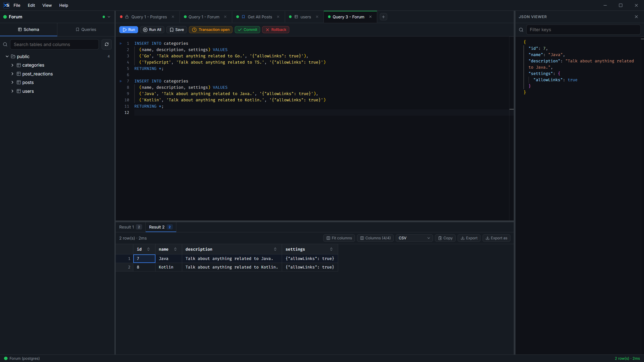The width and height of the screenshot is (644, 362).
Task: Click the XS application logo icon
Action: [6, 5]
